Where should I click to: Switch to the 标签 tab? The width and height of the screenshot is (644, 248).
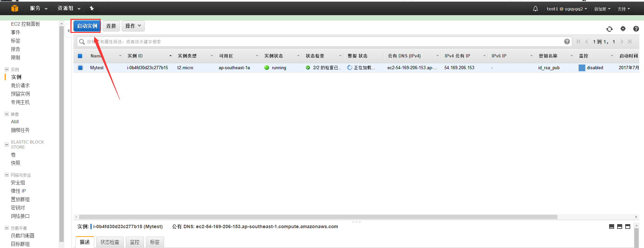155,242
